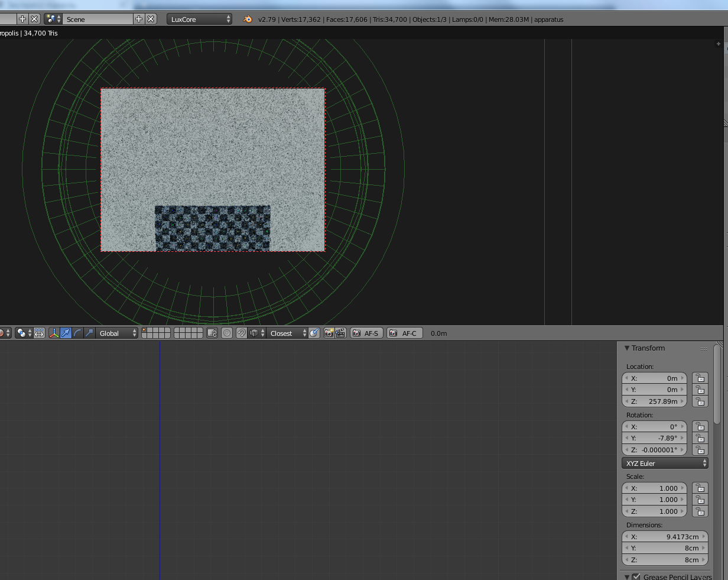Open the LuxCore render engine dropdown
Screen dimensions: 728x580
click(199, 20)
